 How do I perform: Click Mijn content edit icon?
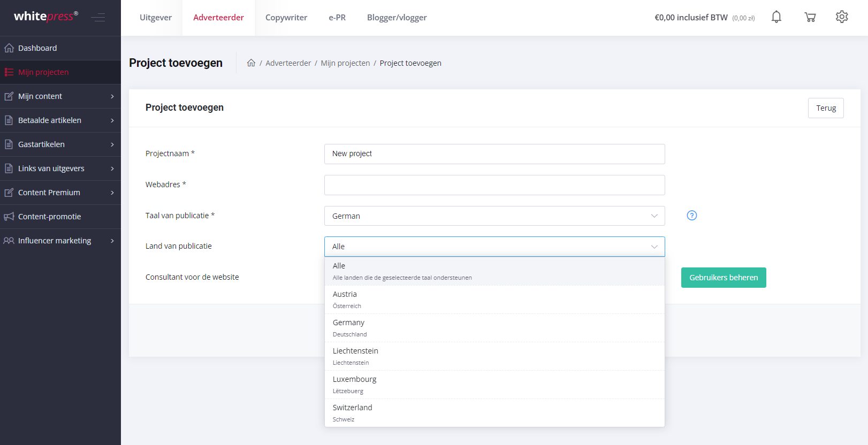(x=9, y=96)
